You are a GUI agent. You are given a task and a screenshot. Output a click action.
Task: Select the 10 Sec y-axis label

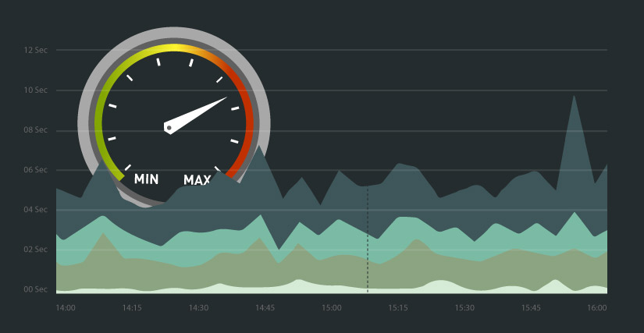tap(36, 90)
